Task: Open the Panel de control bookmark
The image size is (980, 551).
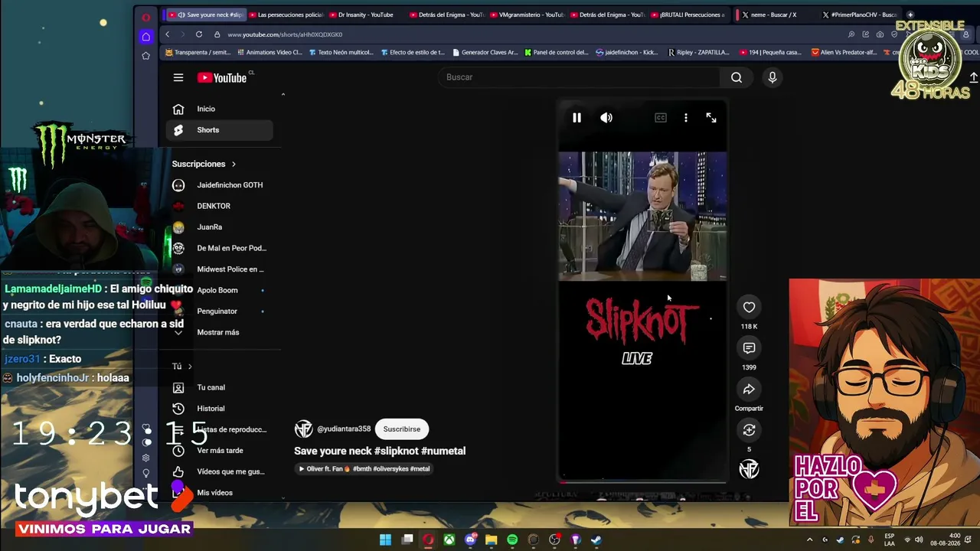Action: pyautogui.click(x=557, y=53)
